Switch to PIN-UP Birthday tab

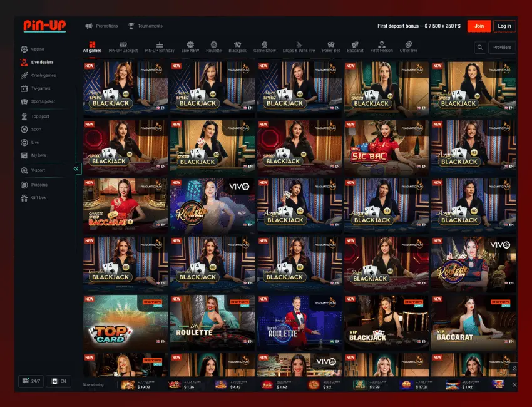point(160,47)
